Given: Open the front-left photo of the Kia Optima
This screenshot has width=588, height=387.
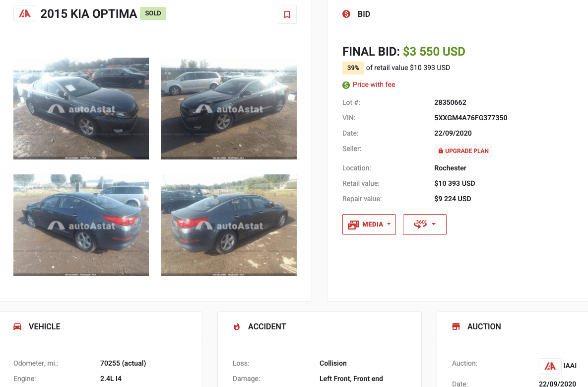Looking at the screenshot, I should click(x=81, y=108).
